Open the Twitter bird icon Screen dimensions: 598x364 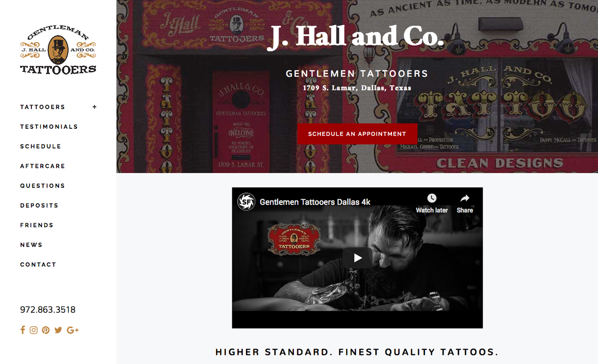point(58,330)
